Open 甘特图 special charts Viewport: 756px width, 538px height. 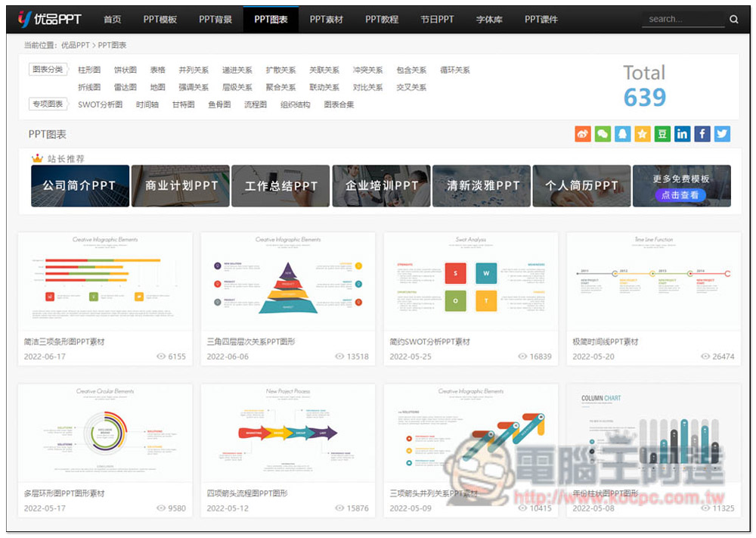tap(183, 104)
